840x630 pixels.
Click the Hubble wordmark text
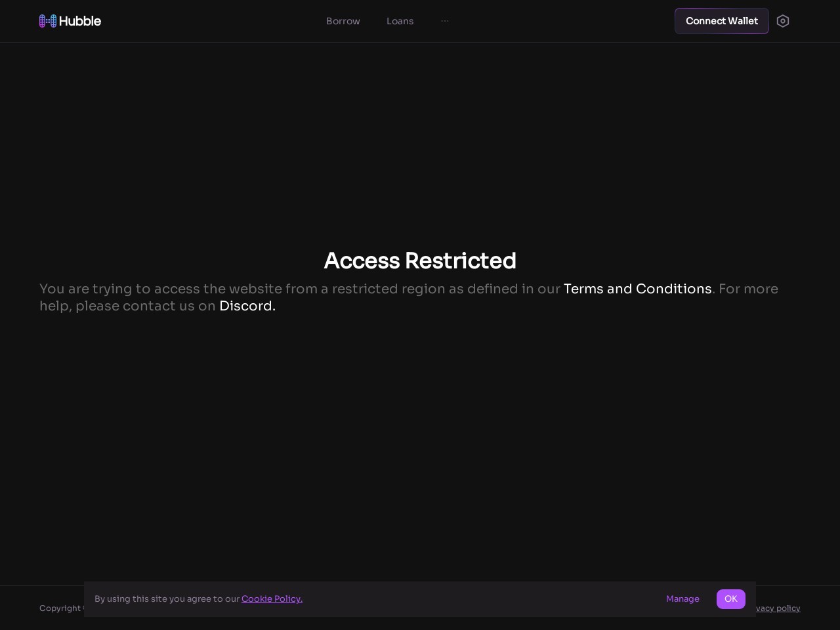click(80, 21)
